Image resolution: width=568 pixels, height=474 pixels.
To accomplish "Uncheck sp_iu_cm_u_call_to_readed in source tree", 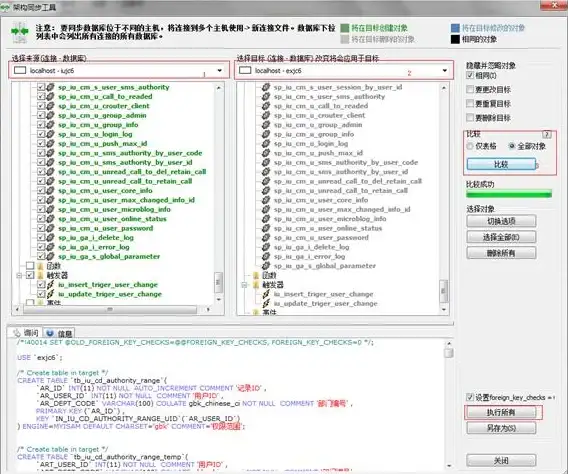I will click(41, 97).
